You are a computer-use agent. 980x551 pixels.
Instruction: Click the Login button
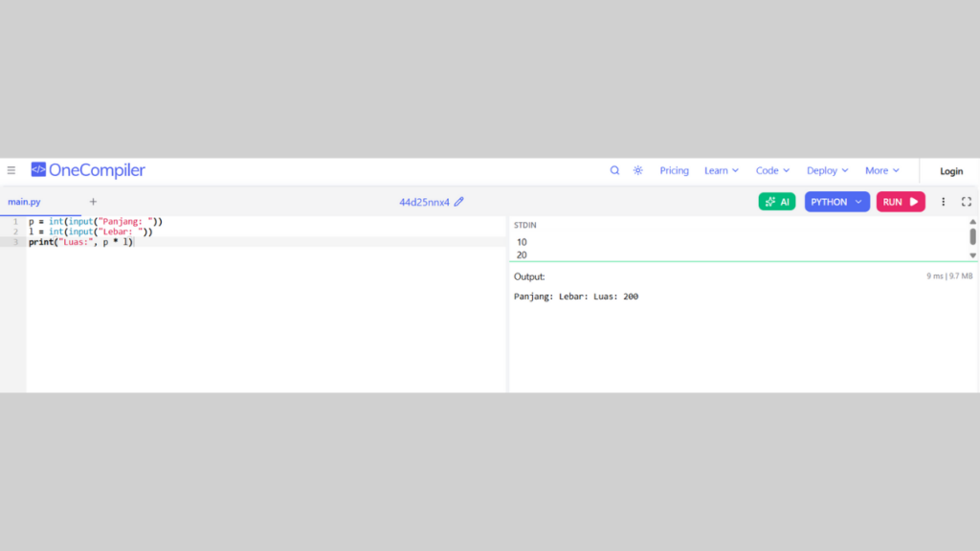[950, 171]
